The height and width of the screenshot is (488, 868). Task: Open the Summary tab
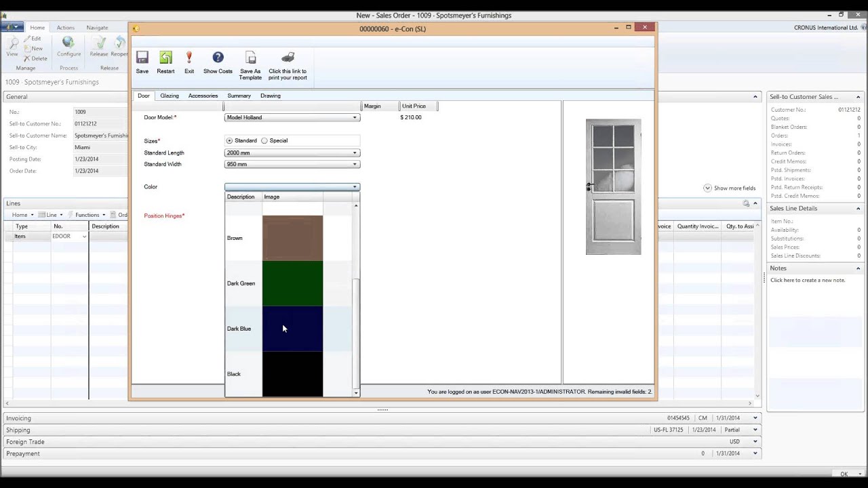[239, 96]
